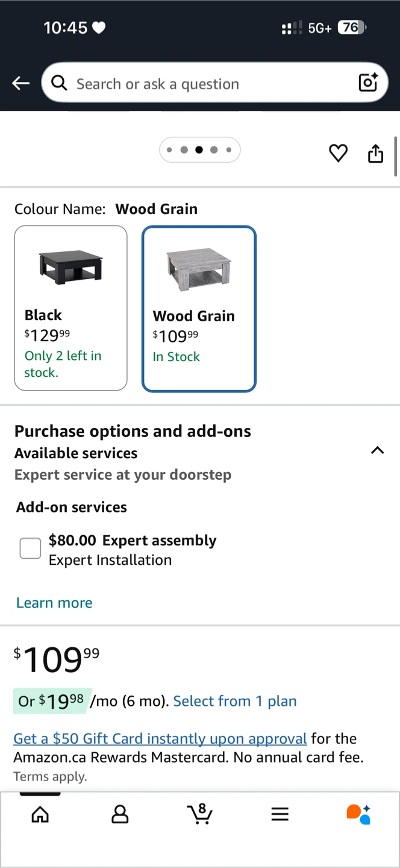Open camera lens search icon
The width and height of the screenshot is (400, 868).
[368, 83]
